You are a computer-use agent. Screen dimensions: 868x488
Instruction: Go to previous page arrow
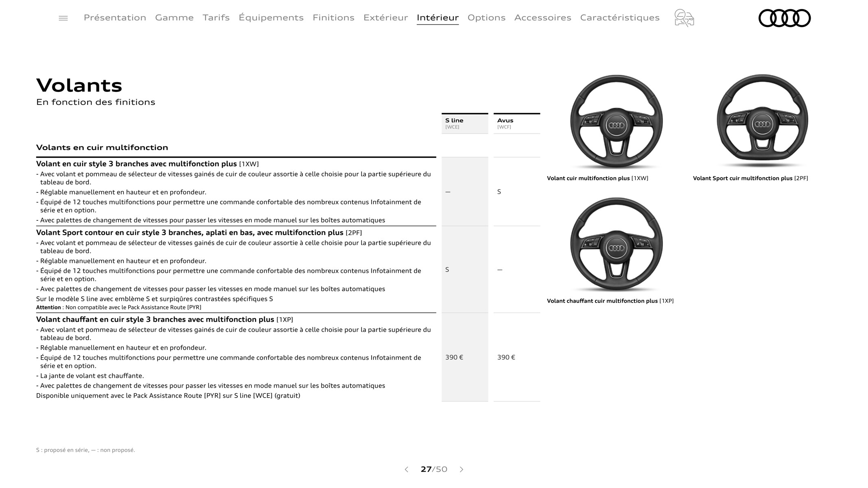point(406,469)
